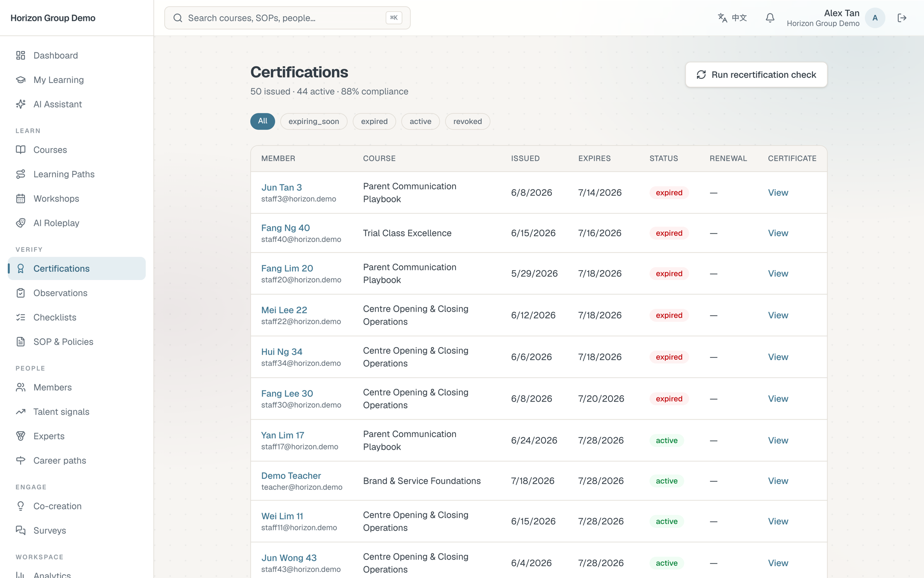924x578 pixels.
Task: Click staff22@horizon.demo email text
Action: coord(301,322)
